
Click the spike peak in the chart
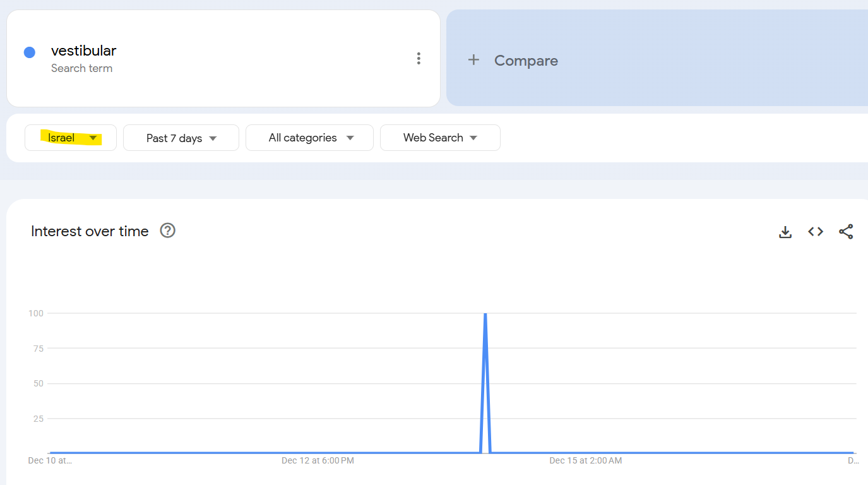[x=485, y=314]
